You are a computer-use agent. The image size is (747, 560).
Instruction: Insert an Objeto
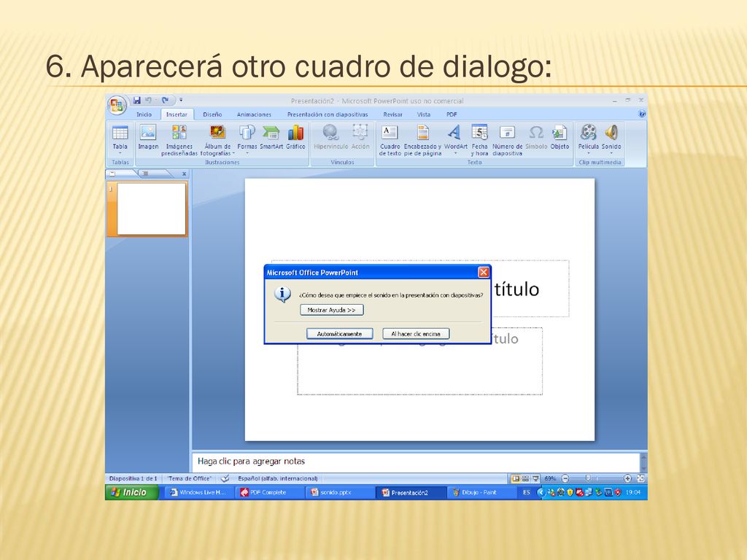(560, 137)
